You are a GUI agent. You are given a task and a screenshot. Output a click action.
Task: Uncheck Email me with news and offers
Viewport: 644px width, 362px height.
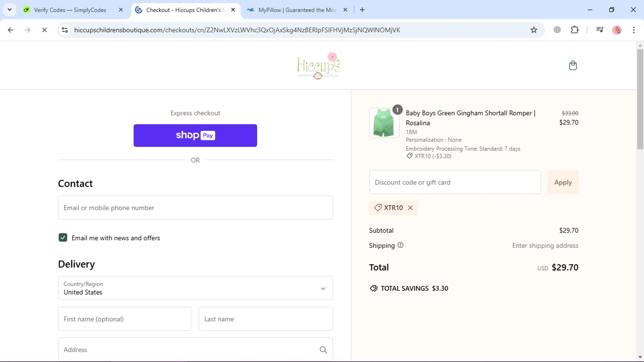click(63, 238)
